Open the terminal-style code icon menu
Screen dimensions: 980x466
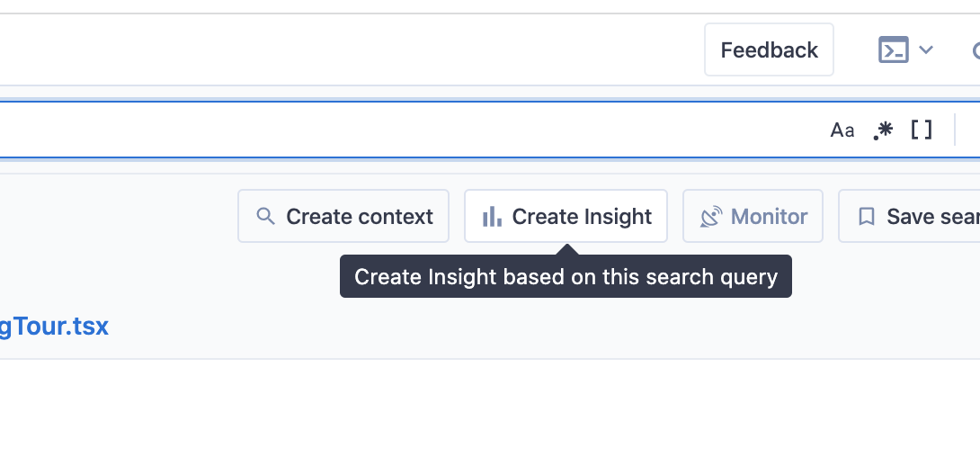(893, 50)
